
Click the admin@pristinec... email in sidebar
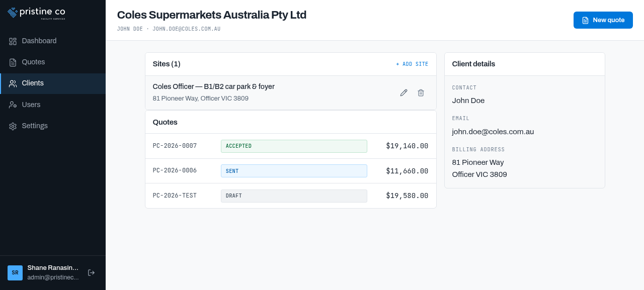click(x=53, y=277)
